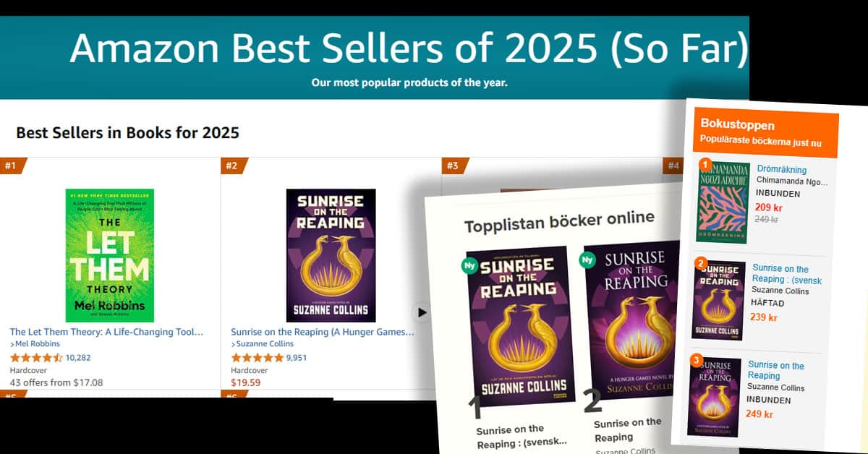868x454 pixels.
Task: Open the Bokustoppen orange header
Action: [x=766, y=134]
